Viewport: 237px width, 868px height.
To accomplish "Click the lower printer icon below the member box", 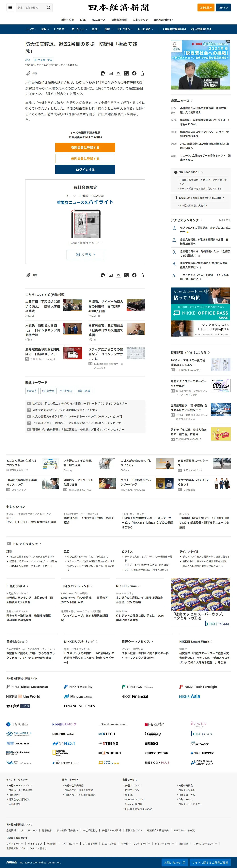I will (103, 275).
